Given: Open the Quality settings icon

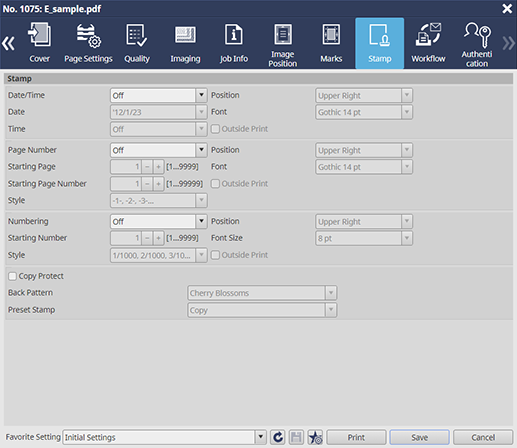Looking at the screenshot, I should (x=137, y=35).
